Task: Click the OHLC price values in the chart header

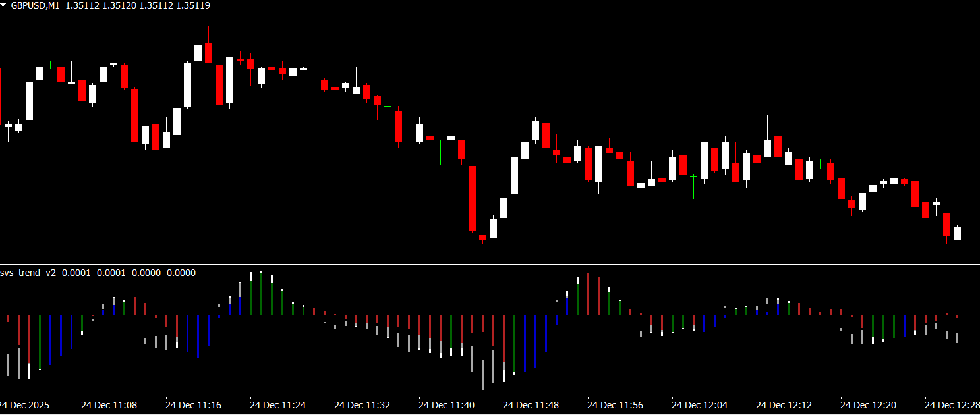Action: coord(138,5)
